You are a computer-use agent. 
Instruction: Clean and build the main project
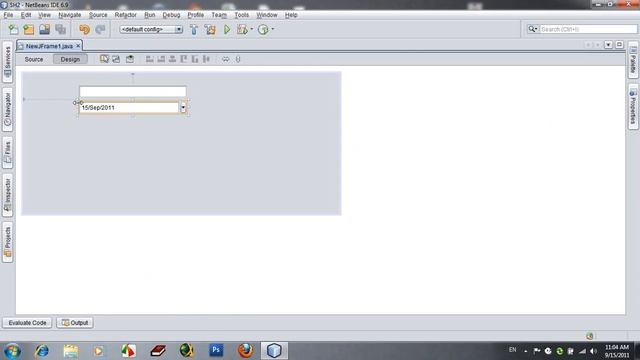210,29
